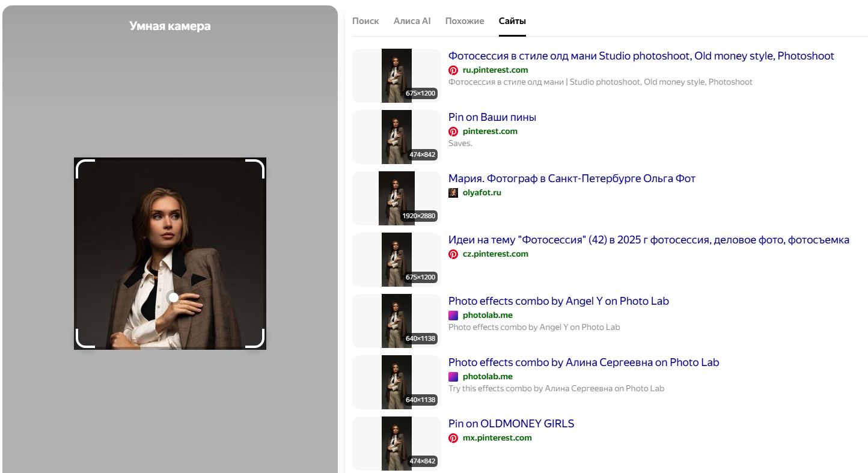Image resolution: width=868 pixels, height=473 pixels.
Task: Open thumbnail of the cz.pinterest.com result
Action: pos(397,260)
